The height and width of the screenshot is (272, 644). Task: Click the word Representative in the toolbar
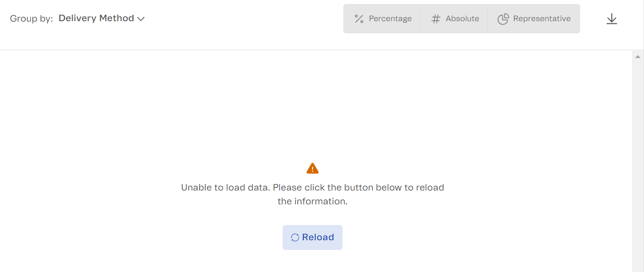(x=542, y=19)
